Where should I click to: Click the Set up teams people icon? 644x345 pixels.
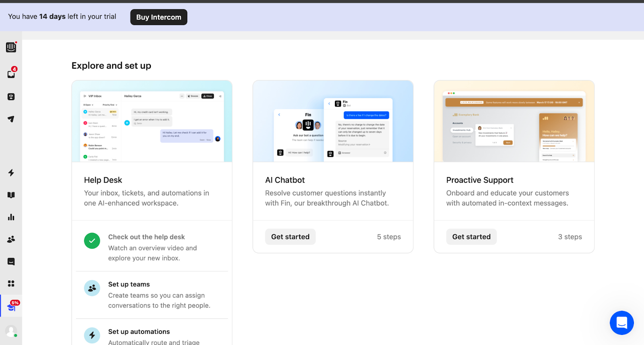pyautogui.click(x=92, y=288)
